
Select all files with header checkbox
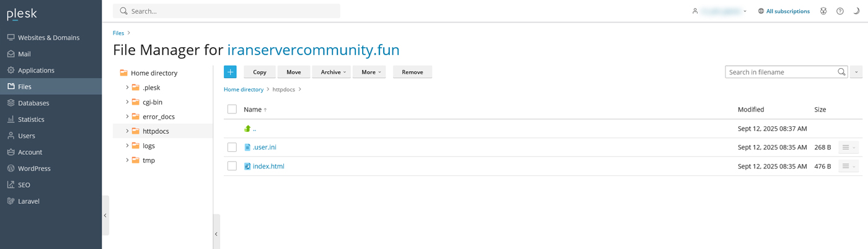(232, 110)
